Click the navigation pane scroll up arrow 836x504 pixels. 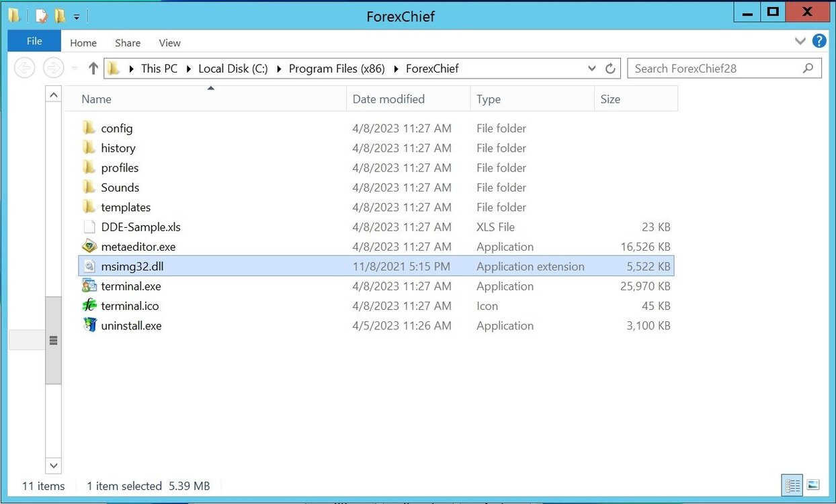(x=53, y=95)
